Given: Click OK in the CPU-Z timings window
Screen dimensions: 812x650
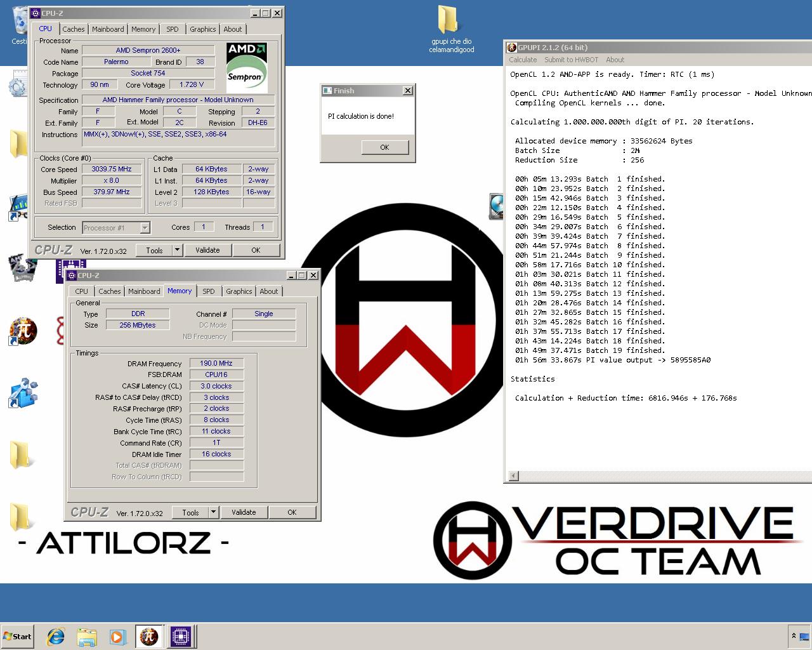Looking at the screenshot, I should [292, 512].
